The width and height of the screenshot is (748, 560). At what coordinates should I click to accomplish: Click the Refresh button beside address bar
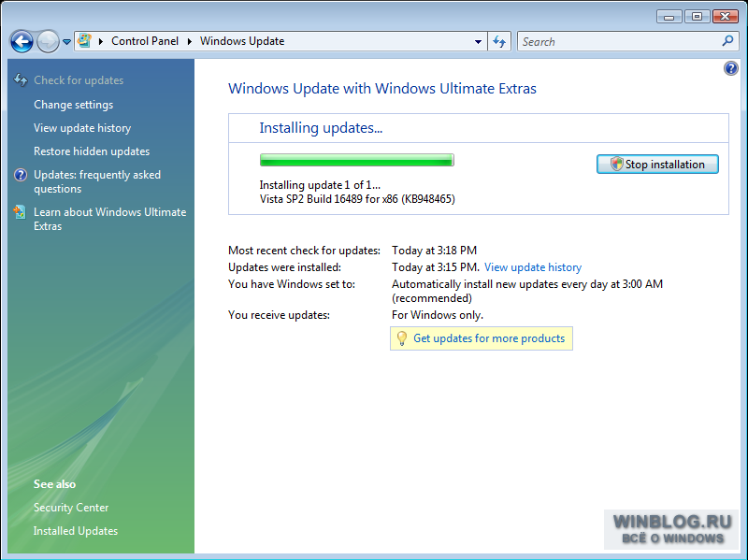click(499, 41)
